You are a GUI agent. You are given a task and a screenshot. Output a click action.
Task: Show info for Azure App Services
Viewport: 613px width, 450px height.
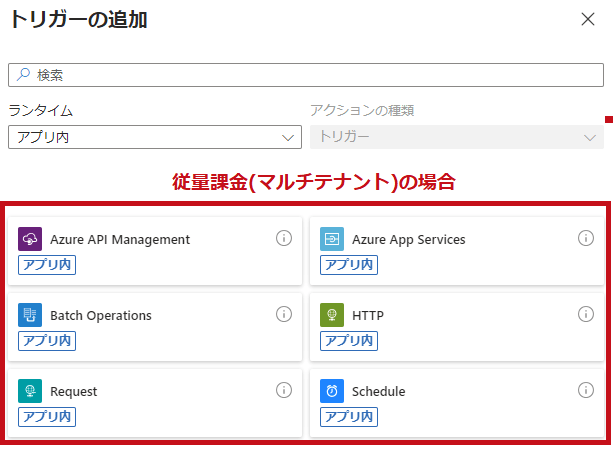tap(586, 238)
